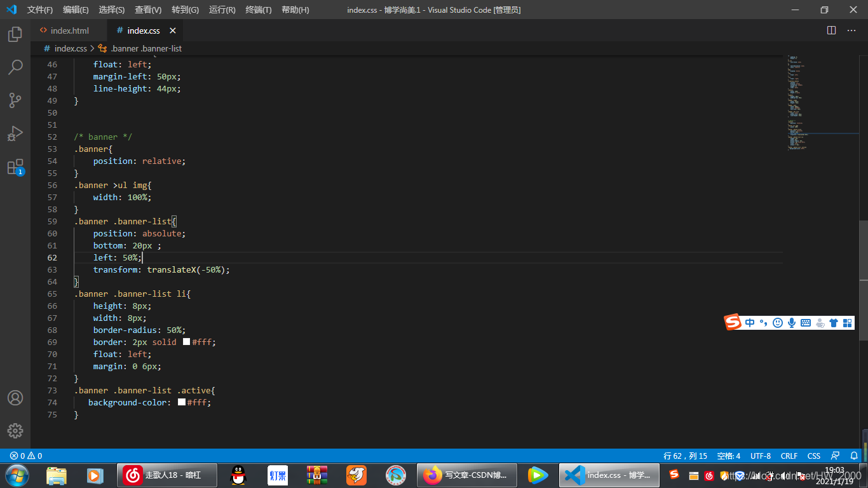
Task: Open the 终端(T) menu
Action: 259,10
